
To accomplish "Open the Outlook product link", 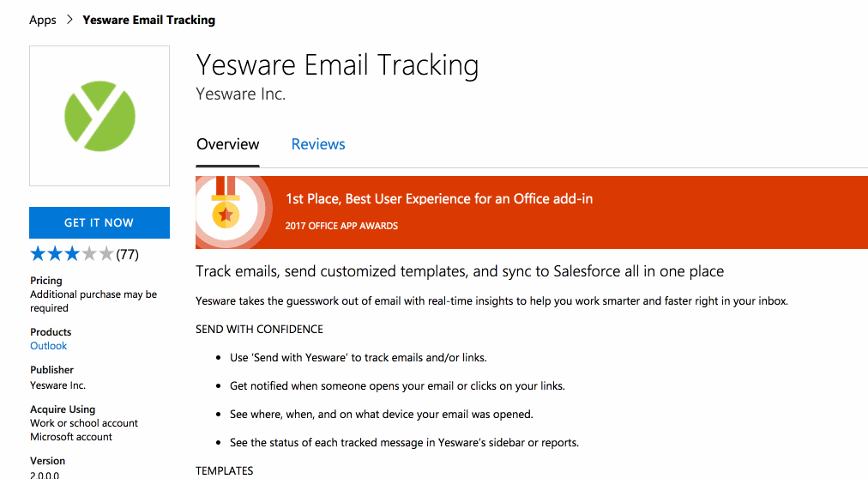I will pyautogui.click(x=48, y=346).
